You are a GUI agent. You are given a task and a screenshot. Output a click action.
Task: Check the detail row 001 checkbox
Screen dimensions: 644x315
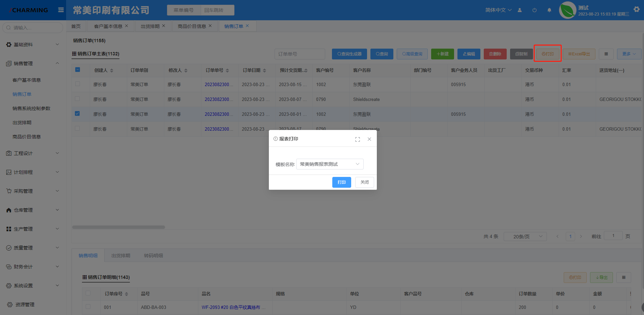(88, 307)
